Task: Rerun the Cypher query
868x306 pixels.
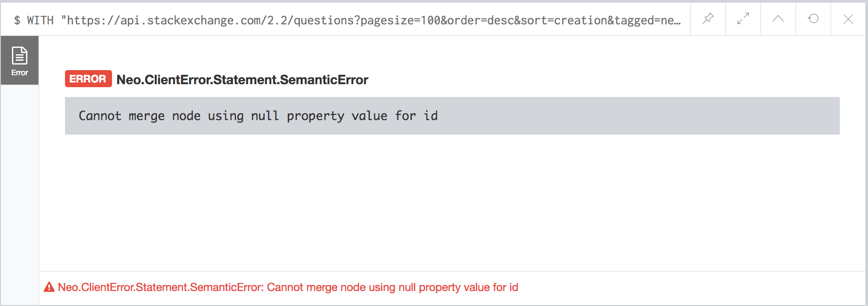Action: (813, 19)
